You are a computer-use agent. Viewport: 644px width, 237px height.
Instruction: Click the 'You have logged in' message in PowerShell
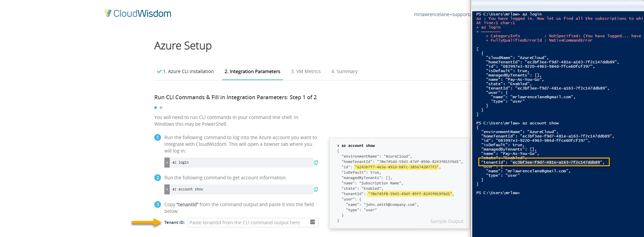tap(559, 18)
